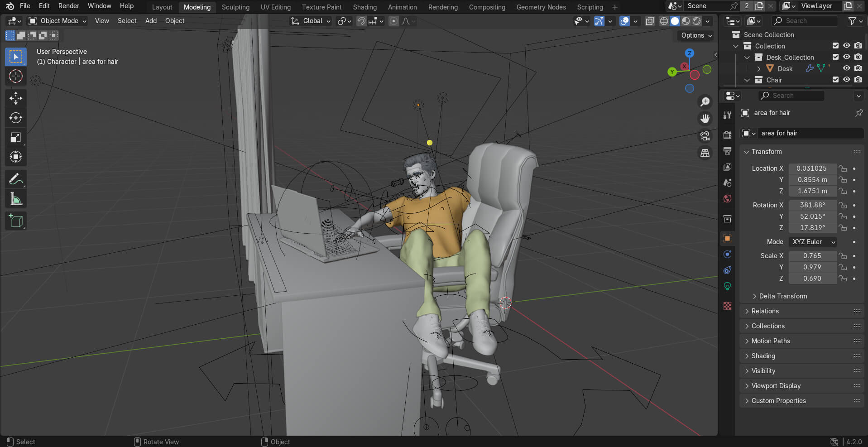Select the 3D Cursor tool
868x447 pixels.
click(16, 76)
